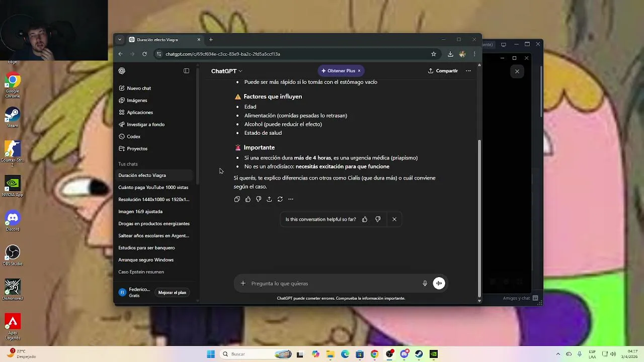The image size is (644, 362).
Task: Open Windows Start menu
Action: coord(211,354)
